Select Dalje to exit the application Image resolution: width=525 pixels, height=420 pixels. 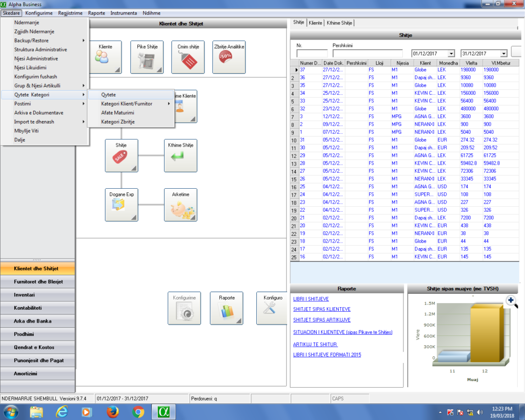point(45,140)
